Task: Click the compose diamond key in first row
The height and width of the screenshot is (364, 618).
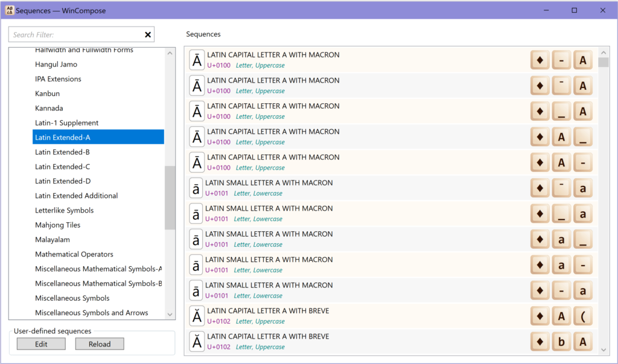Action: pyautogui.click(x=540, y=60)
